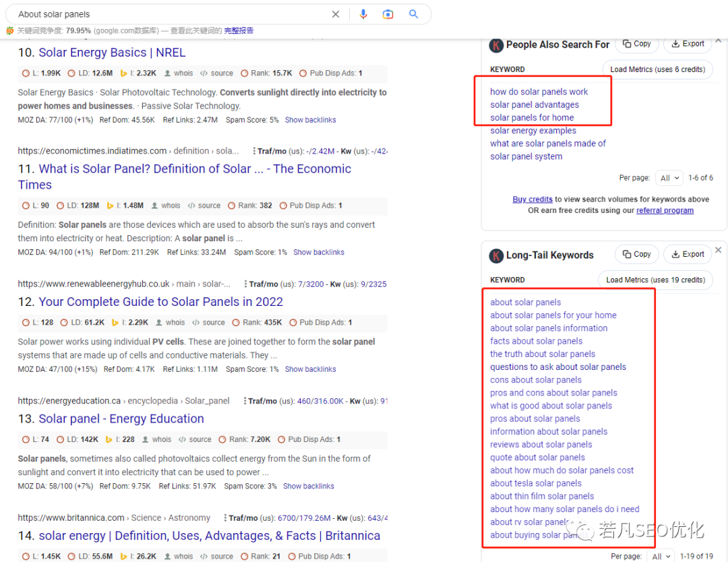Image resolution: width=728 pixels, height=562 pixels.
Task: Open the Solar panel - Energy Education result
Action: pyautogui.click(x=121, y=419)
